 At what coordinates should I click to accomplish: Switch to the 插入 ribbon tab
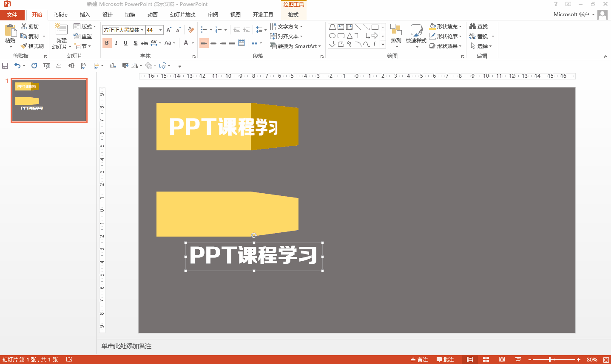click(x=84, y=14)
